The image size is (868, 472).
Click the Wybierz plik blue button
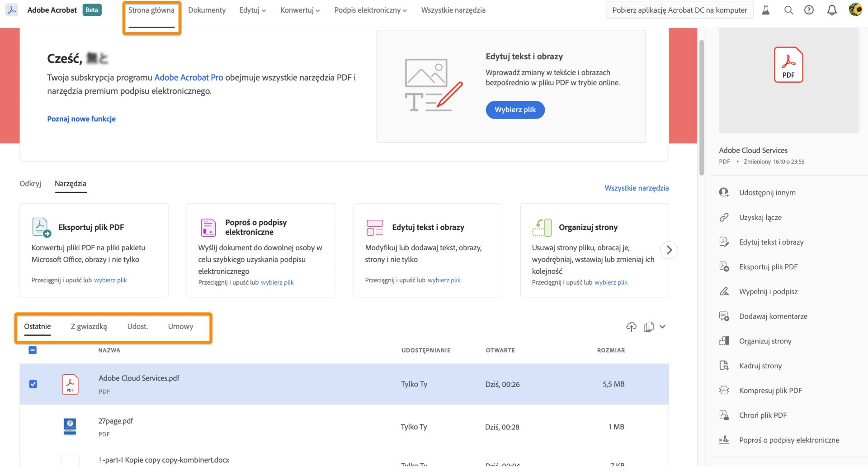[x=515, y=110]
